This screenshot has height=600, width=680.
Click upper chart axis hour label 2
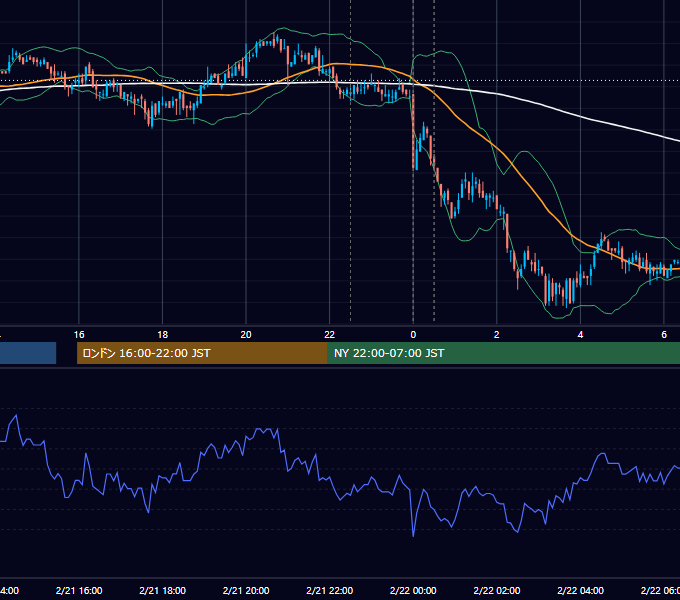[x=497, y=335]
